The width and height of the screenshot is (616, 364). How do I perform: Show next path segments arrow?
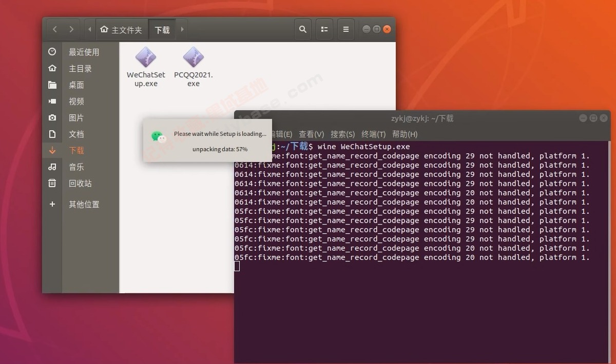(x=182, y=30)
